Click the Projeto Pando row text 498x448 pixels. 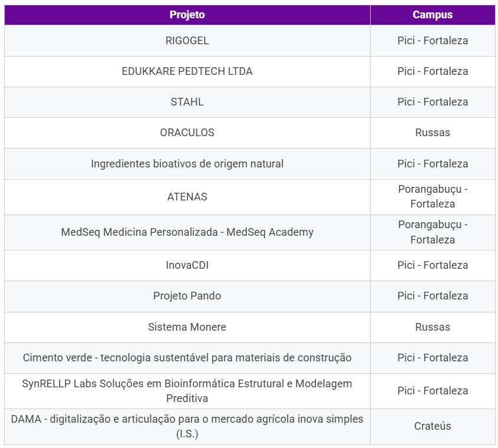pyautogui.click(x=187, y=296)
